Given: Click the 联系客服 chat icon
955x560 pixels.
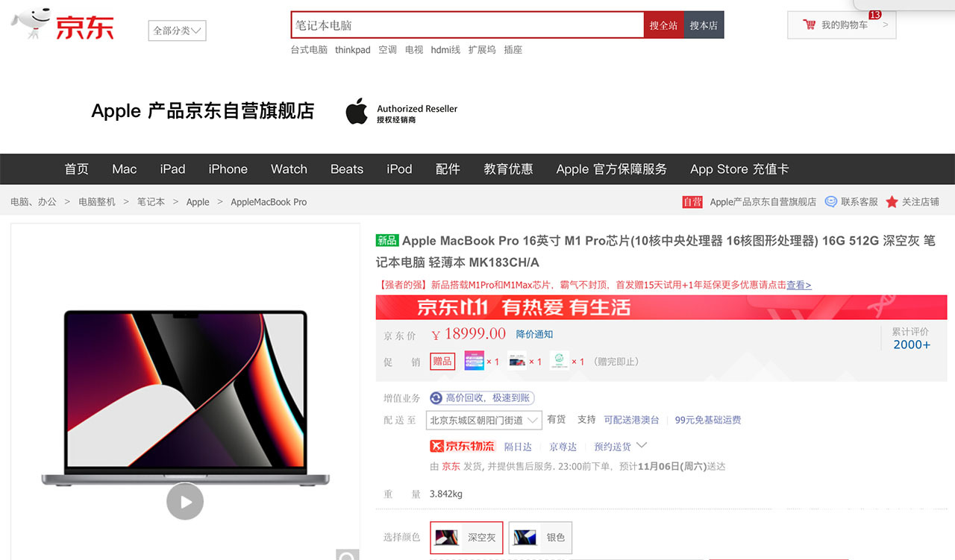Looking at the screenshot, I should pos(830,202).
